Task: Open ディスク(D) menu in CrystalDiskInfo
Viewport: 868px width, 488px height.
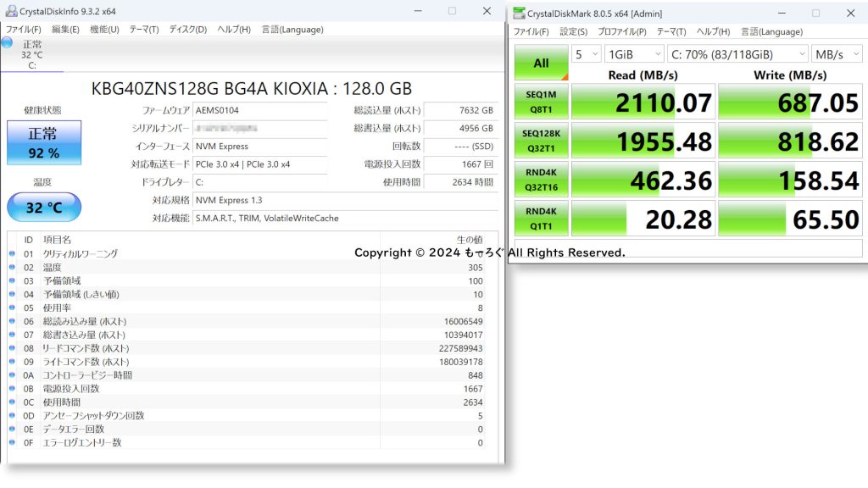Action: pos(187,30)
